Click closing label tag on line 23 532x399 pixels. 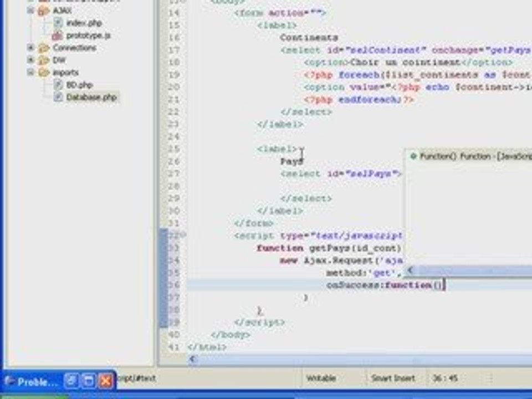click(280, 125)
